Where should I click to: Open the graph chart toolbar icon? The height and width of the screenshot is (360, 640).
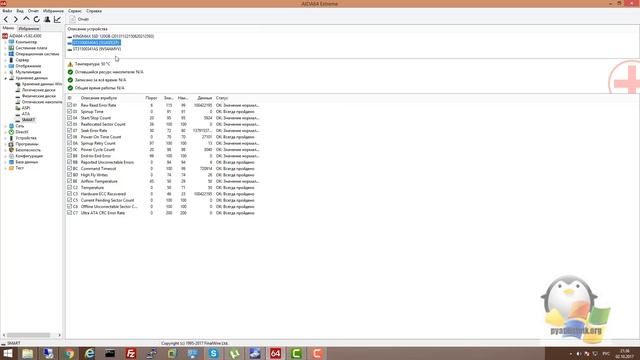[x=57, y=19]
